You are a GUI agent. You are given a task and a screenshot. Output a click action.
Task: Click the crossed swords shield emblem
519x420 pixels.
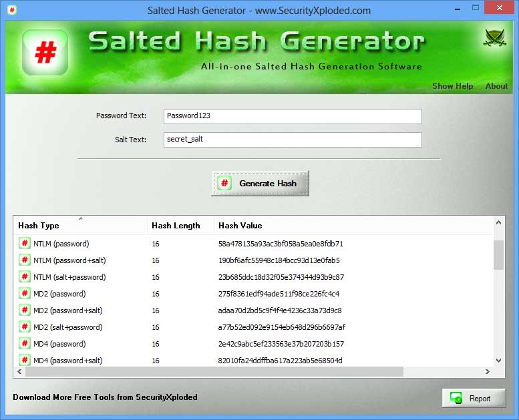pos(494,39)
